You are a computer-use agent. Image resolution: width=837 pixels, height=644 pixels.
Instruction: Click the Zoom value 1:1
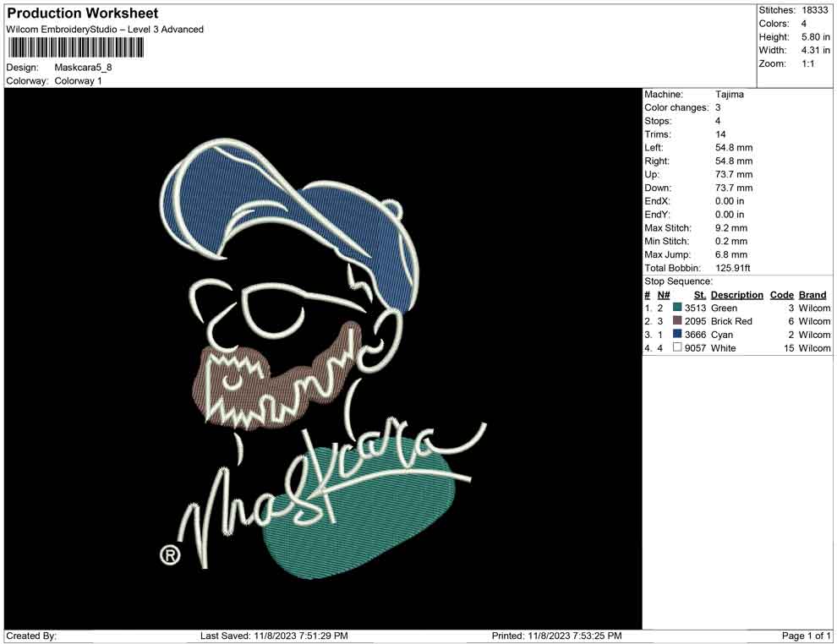808,63
